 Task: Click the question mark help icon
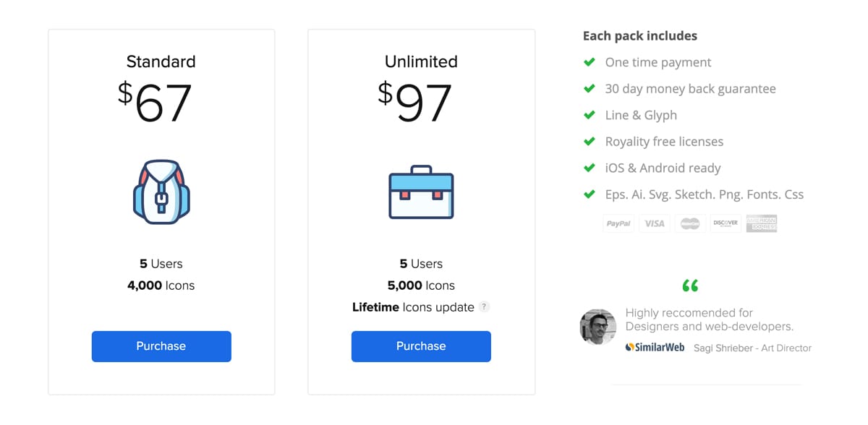pyautogui.click(x=485, y=307)
